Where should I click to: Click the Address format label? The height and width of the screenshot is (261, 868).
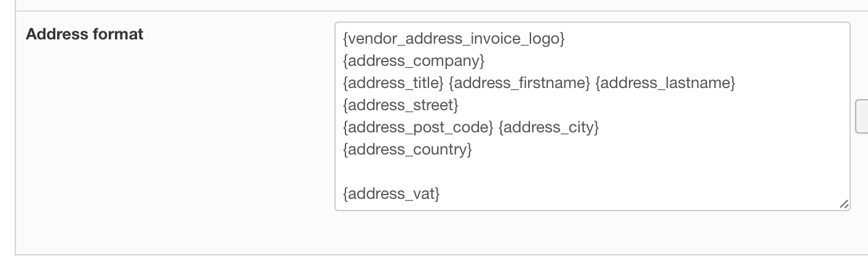[x=84, y=34]
